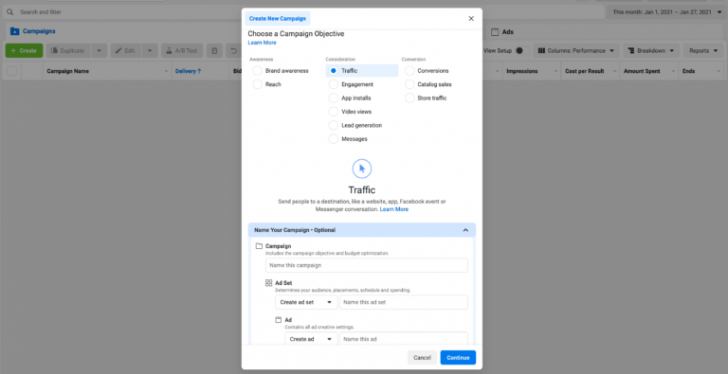Click the green Create button
This screenshot has width=728, height=374.
[x=24, y=51]
